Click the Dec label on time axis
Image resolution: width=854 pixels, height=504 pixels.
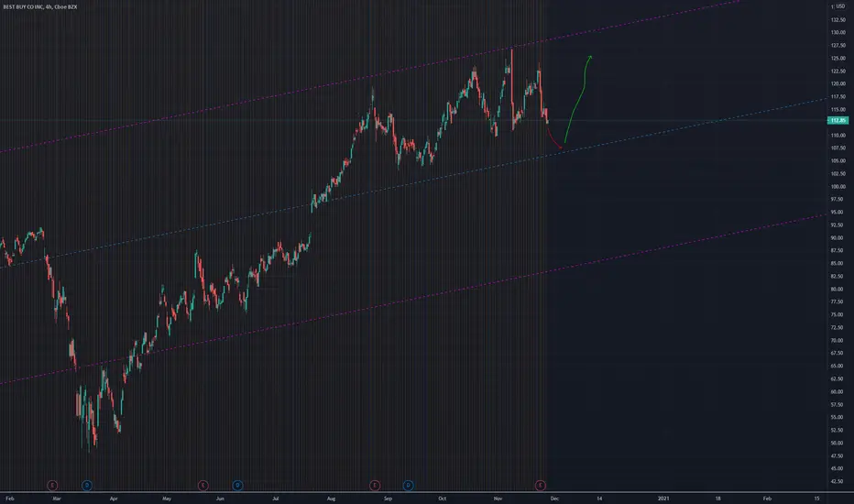tap(554, 499)
